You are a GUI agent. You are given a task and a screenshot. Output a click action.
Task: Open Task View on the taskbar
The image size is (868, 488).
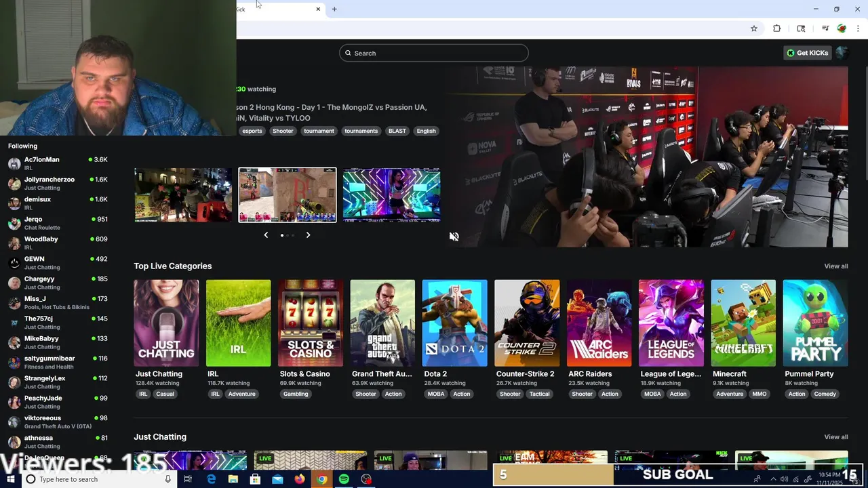click(188, 479)
